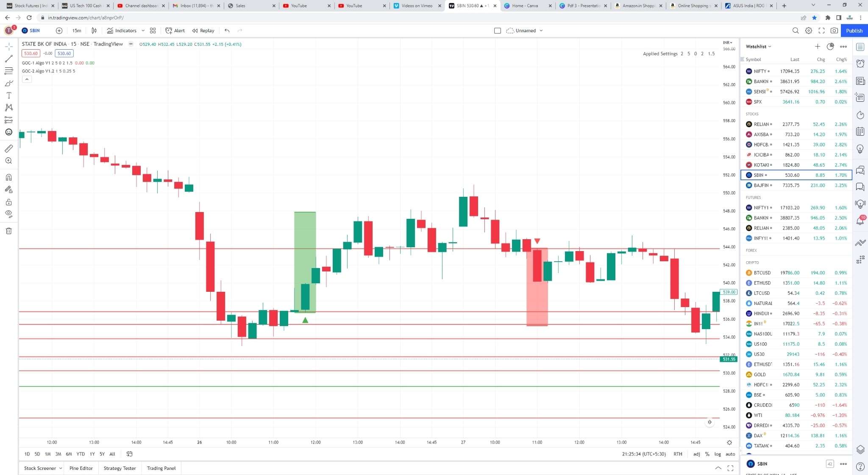Open the Pine Editor tab

point(81,468)
